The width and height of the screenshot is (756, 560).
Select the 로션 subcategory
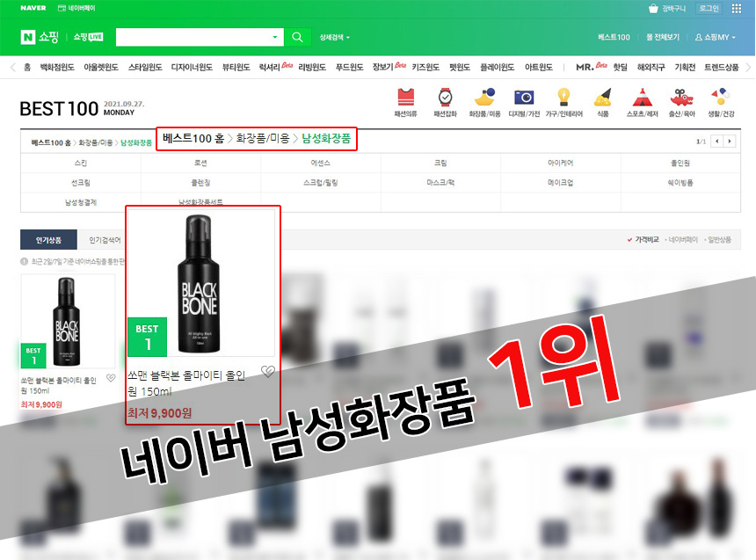[x=200, y=163]
